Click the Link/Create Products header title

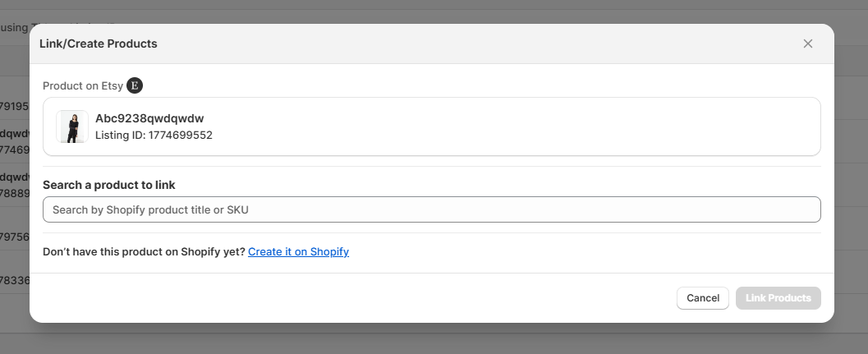pos(98,44)
